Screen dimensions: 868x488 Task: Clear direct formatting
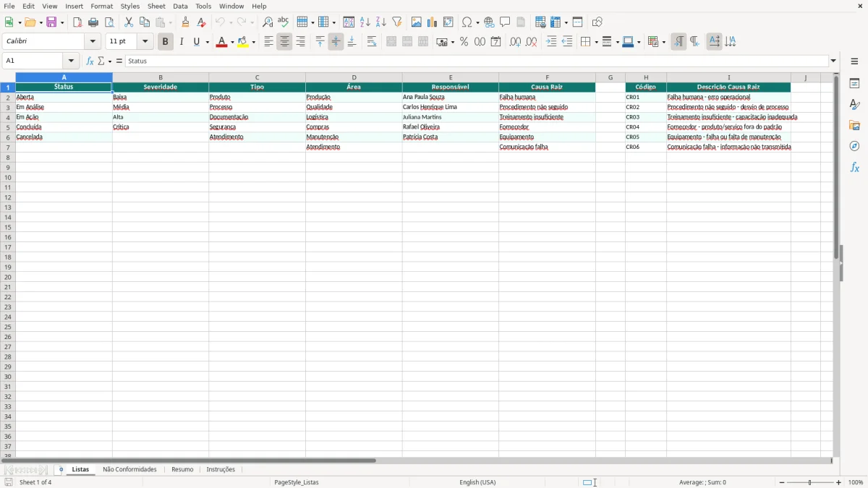pyautogui.click(x=201, y=22)
